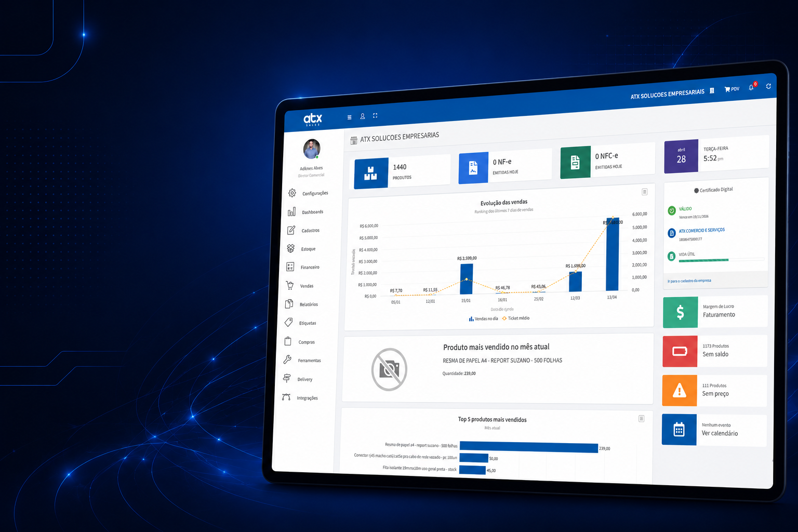This screenshot has width=798, height=532.
Task: Click the 13/04 sales bar
Action: click(x=613, y=254)
